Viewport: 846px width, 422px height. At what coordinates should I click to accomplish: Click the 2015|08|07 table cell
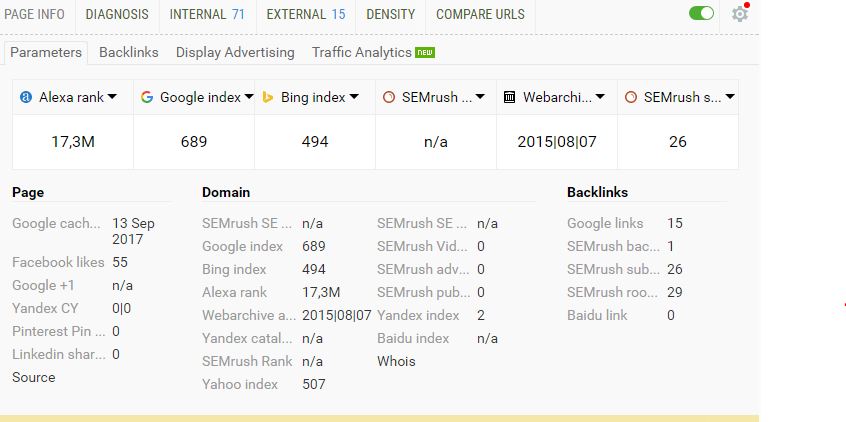point(557,142)
